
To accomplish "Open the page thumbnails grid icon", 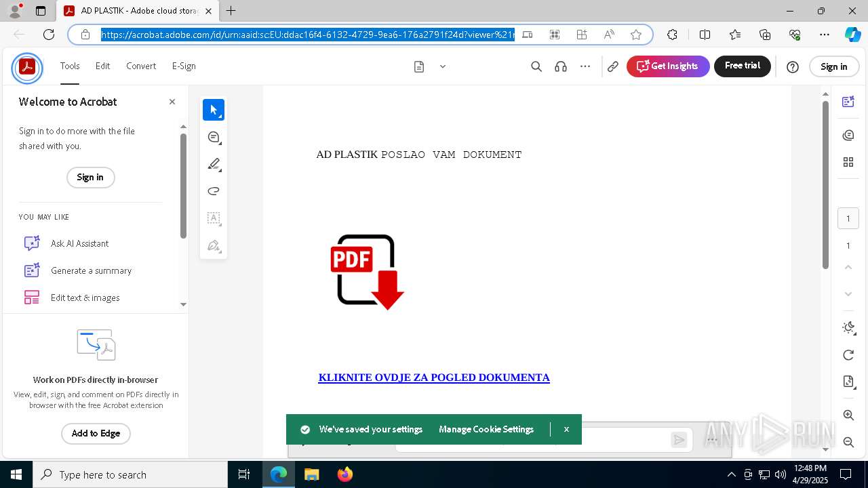I will coord(848,162).
